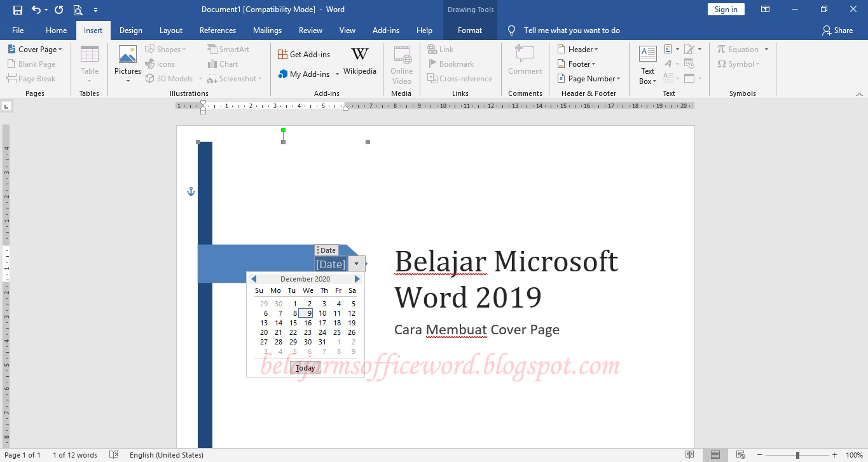
Task: Select December 9 in the calendar
Action: pos(306,313)
